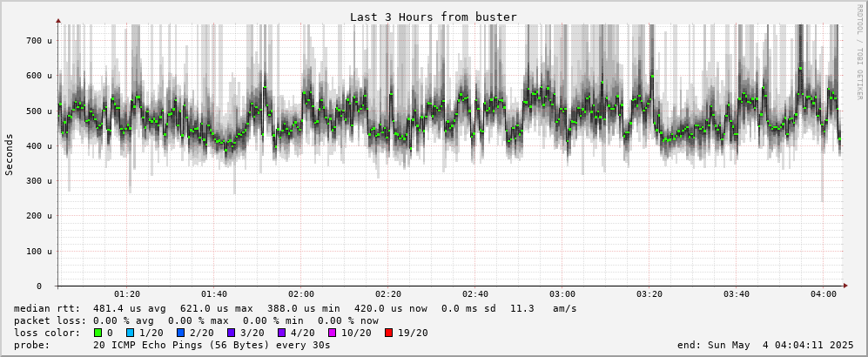Click the '100 u' y-axis value
868x357 pixels.
tap(39, 251)
